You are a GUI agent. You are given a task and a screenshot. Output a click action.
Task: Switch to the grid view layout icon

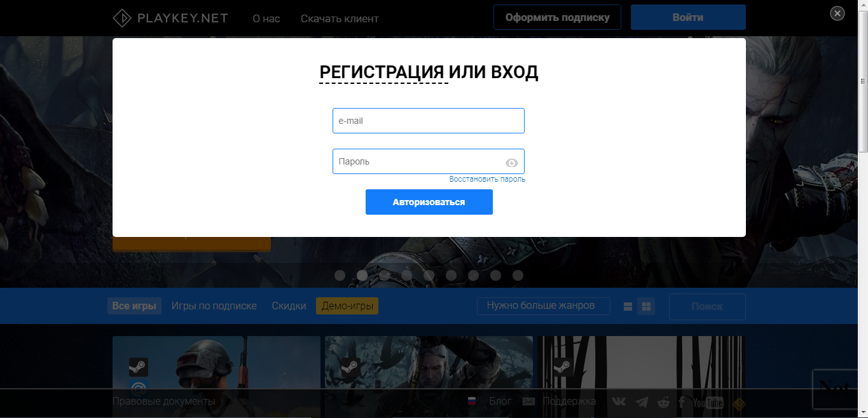pyautogui.click(x=646, y=307)
